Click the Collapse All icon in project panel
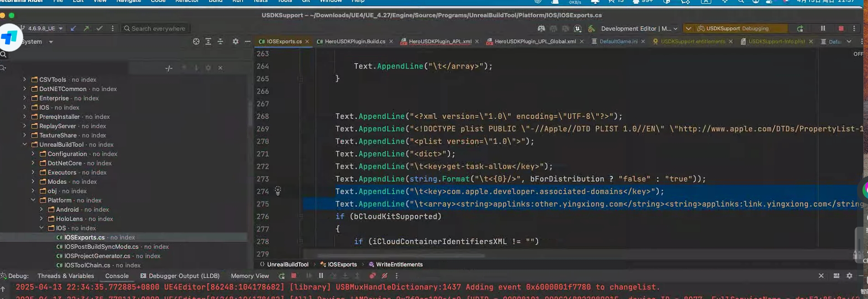 coord(220,42)
